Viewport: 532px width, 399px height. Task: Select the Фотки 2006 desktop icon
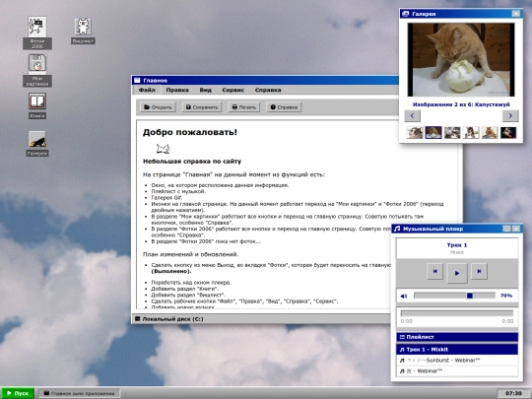[37, 33]
